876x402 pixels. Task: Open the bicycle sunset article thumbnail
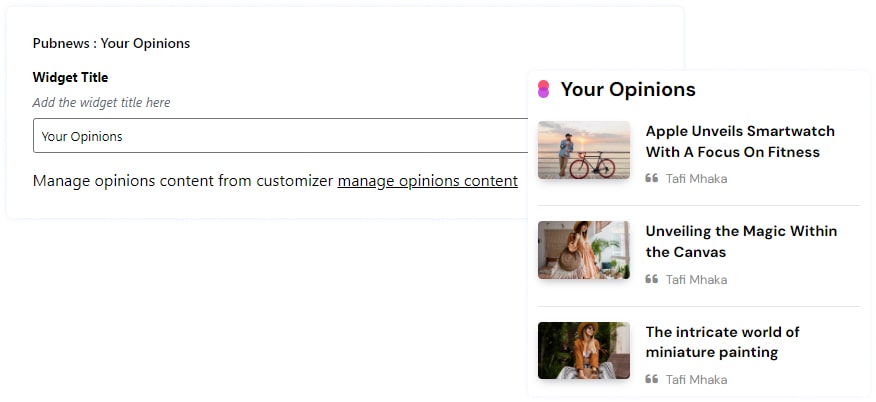[584, 150]
